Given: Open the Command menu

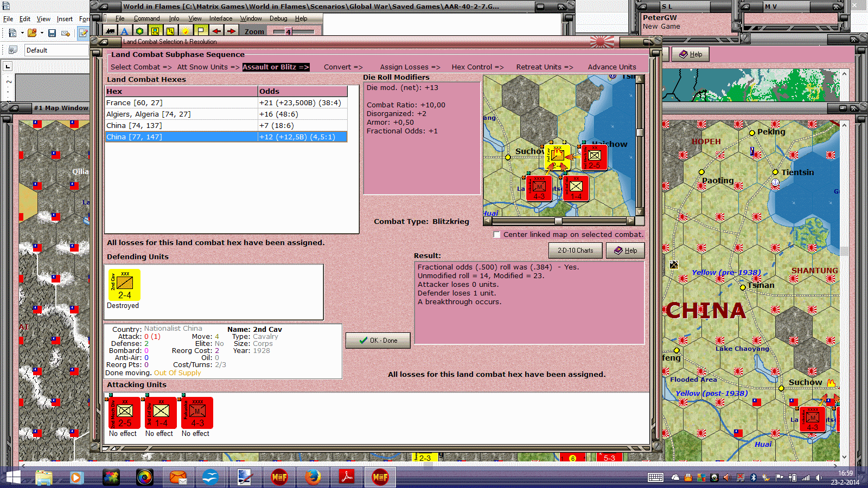Looking at the screenshot, I should tap(146, 18).
